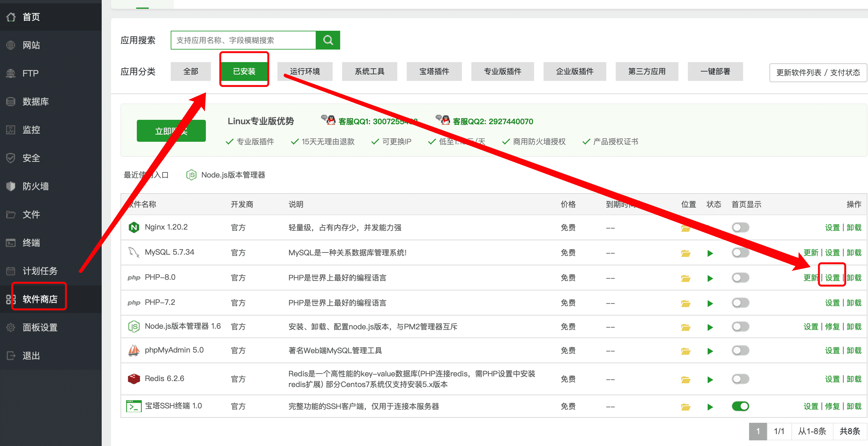Click the green search magnifier button

click(x=328, y=40)
